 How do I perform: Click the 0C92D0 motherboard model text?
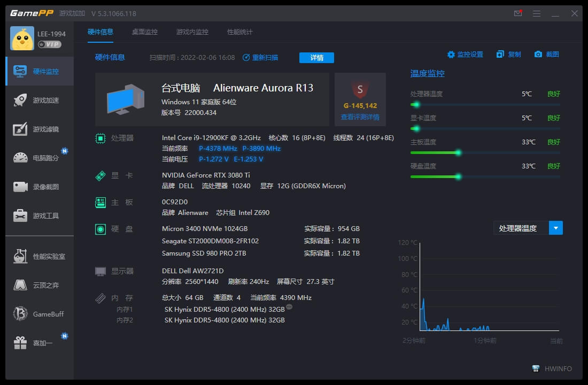(x=175, y=202)
